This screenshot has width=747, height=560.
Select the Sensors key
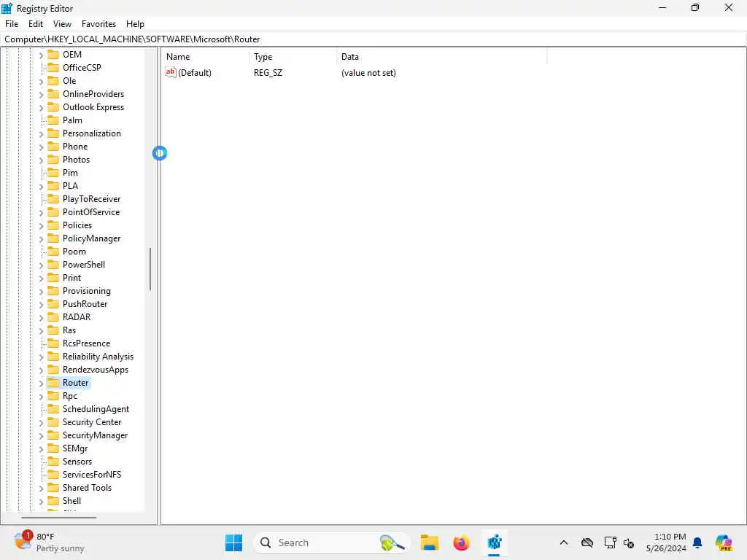pyautogui.click(x=77, y=462)
